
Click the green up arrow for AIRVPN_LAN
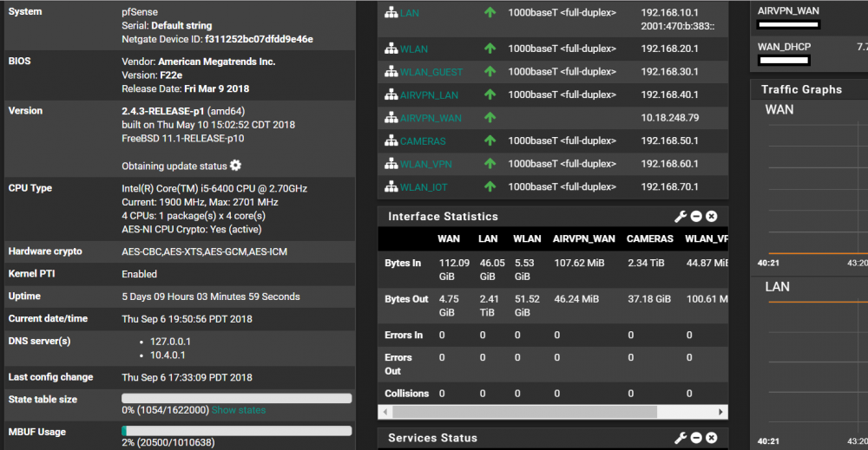coord(490,95)
